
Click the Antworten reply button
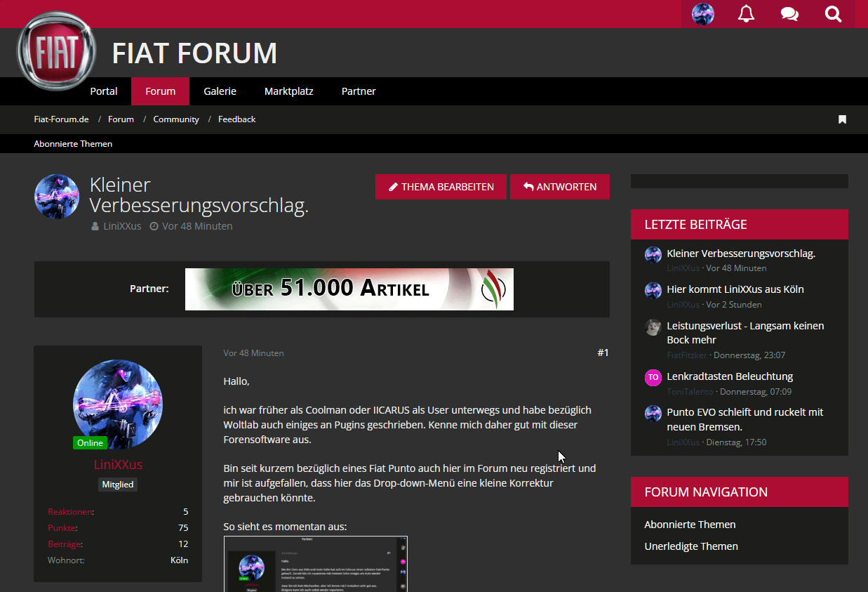tap(559, 187)
